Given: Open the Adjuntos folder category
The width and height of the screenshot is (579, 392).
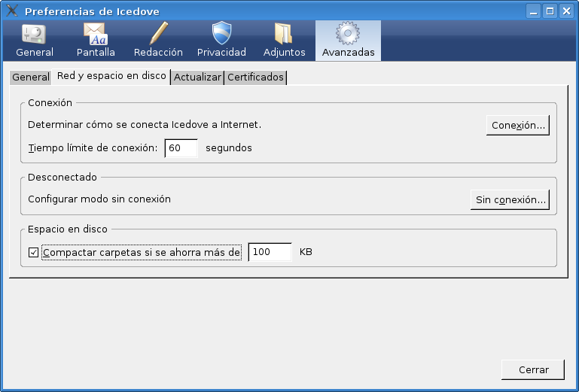Looking at the screenshot, I should click(x=284, y=41).
